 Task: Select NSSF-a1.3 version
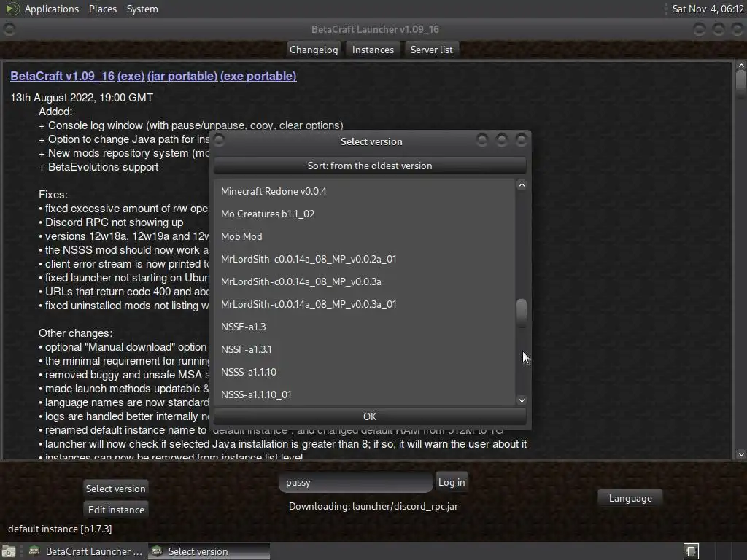(365, 327)
